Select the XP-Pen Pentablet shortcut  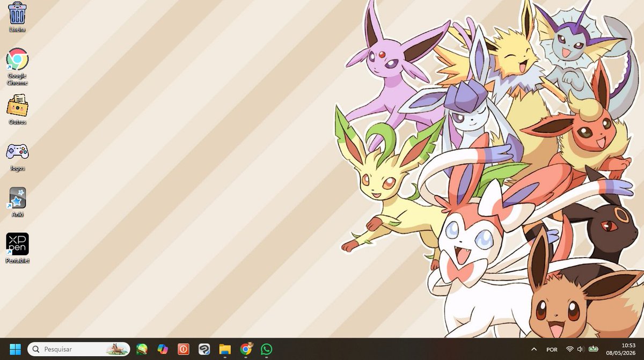point(17,248)
